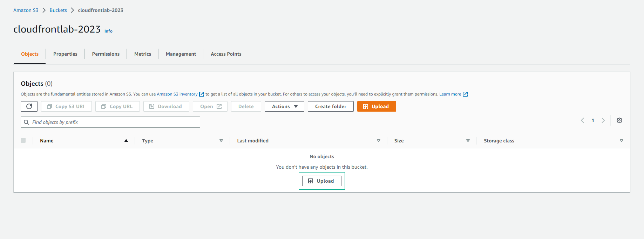Click the Storage class column header
Viewport: 644px width, 239px height.
click(x=499, y=141)
